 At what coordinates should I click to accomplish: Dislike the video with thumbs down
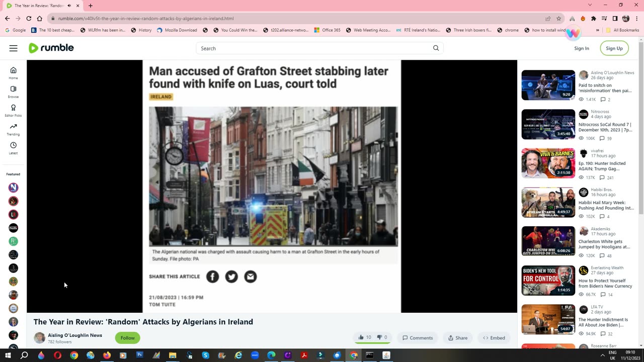382,338
